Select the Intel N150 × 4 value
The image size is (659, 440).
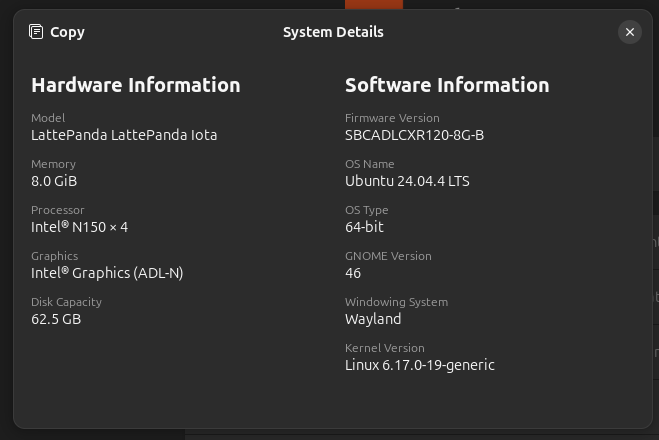click(x=79, y=227)
